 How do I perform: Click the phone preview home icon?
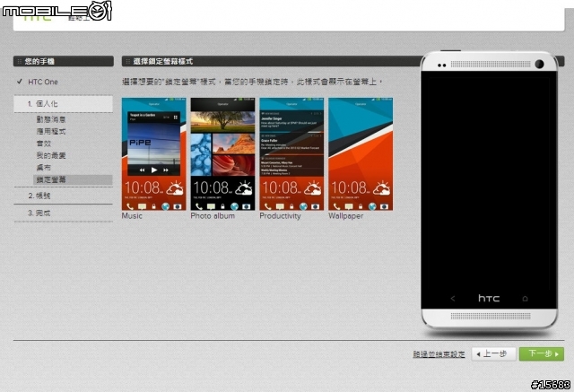[525, 299]
